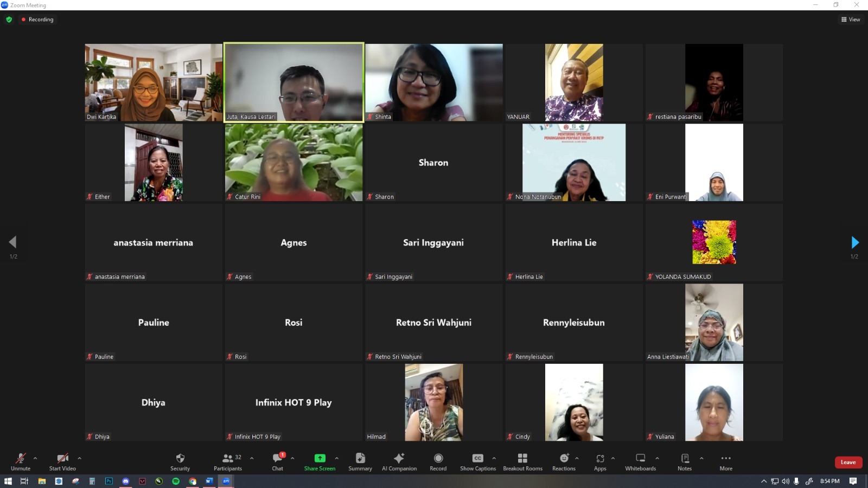Open the View layout menu
The height and width of the screenshot is (488, 868).
pyautogui.click(x=851, y=20)
